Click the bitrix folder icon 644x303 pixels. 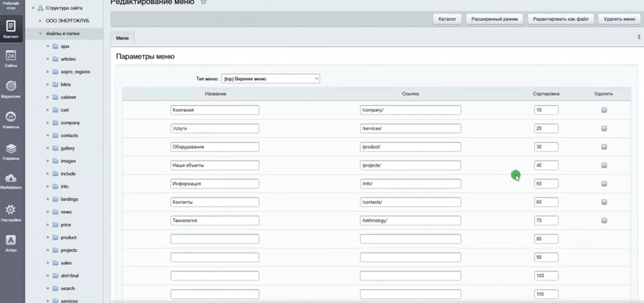coord(55,85)
